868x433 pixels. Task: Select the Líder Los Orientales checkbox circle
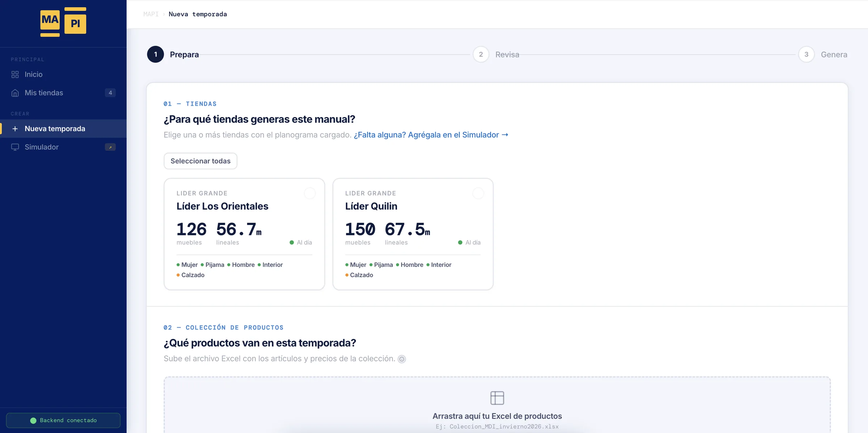coord(310,193)
